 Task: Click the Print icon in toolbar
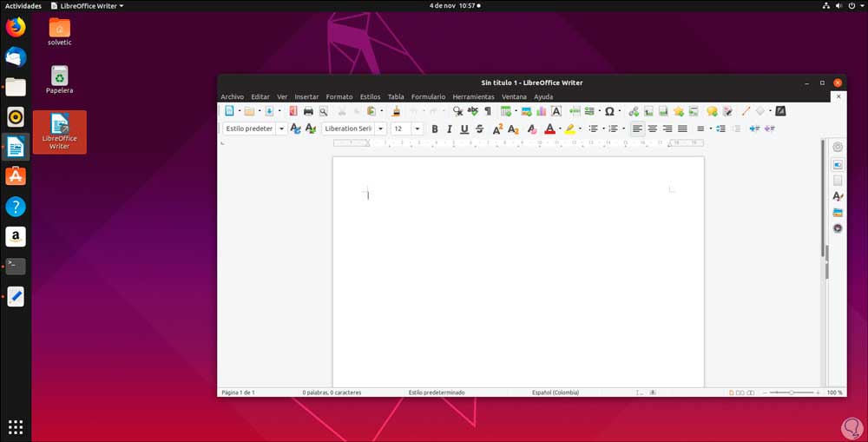pos(308,111)
